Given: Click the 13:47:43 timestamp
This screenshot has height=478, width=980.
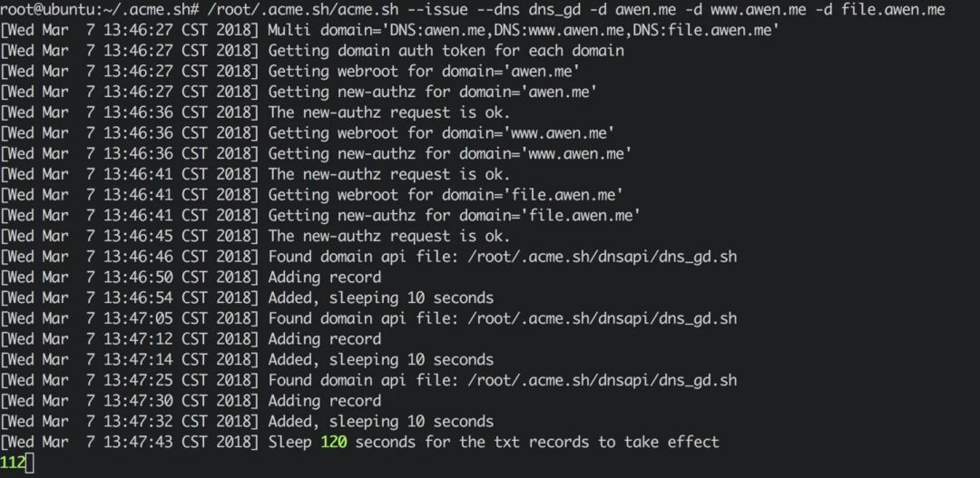Looking at the screenshot, I should coord(138,442).
